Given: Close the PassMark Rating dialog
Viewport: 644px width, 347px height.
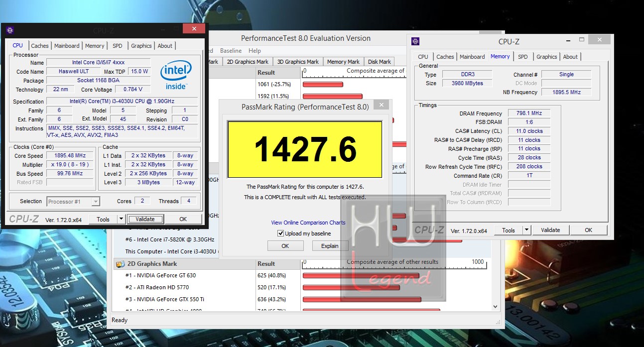Looking at the screenshot, I should [x=381, y=105].
